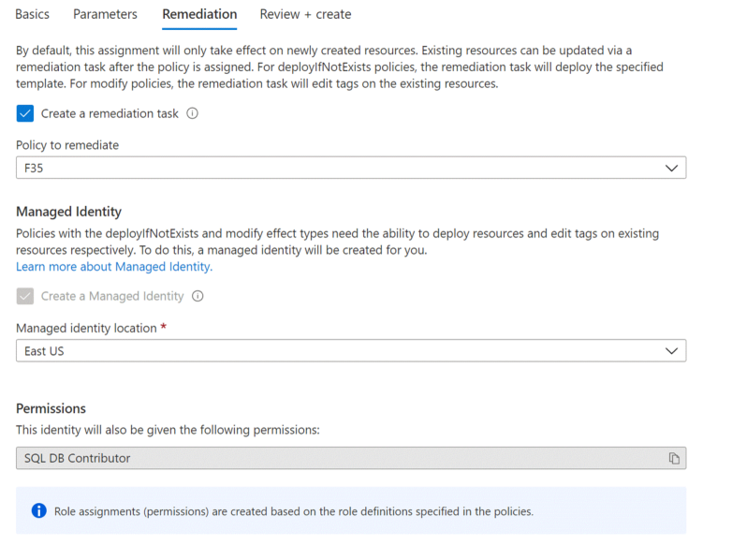732x560 pixels.
Task: Click the Managed identity location label
Action: pos(86,329)
